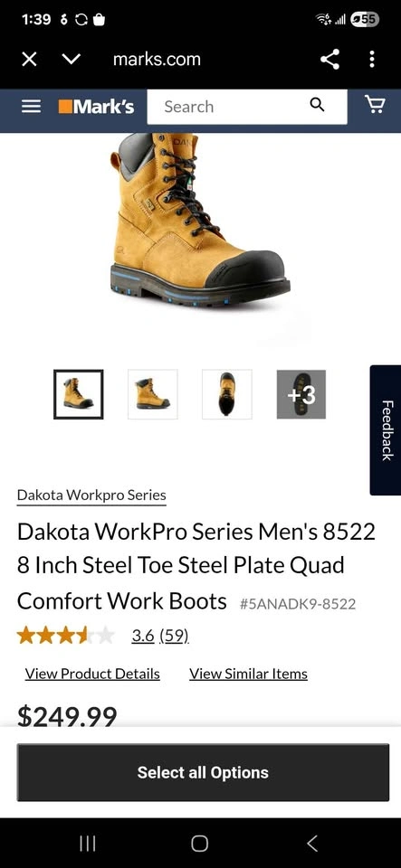Open the Mark's hamburger menu

31,107
